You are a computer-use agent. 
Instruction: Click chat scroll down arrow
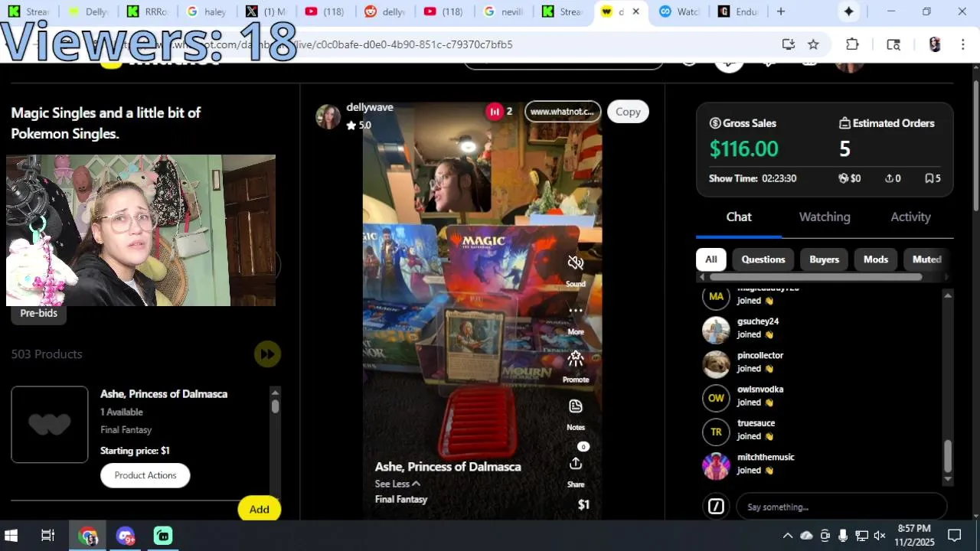pos(948,479)
